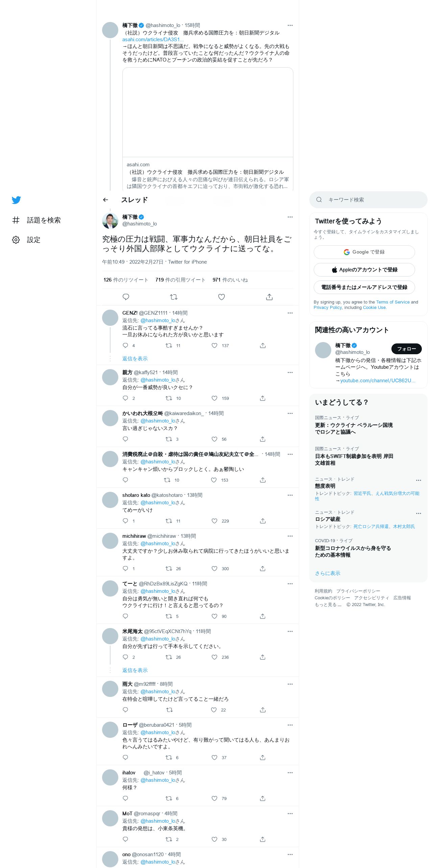
Task: Retweet the main tweet by 橋下徹
Action: click(x=173, y=297)
